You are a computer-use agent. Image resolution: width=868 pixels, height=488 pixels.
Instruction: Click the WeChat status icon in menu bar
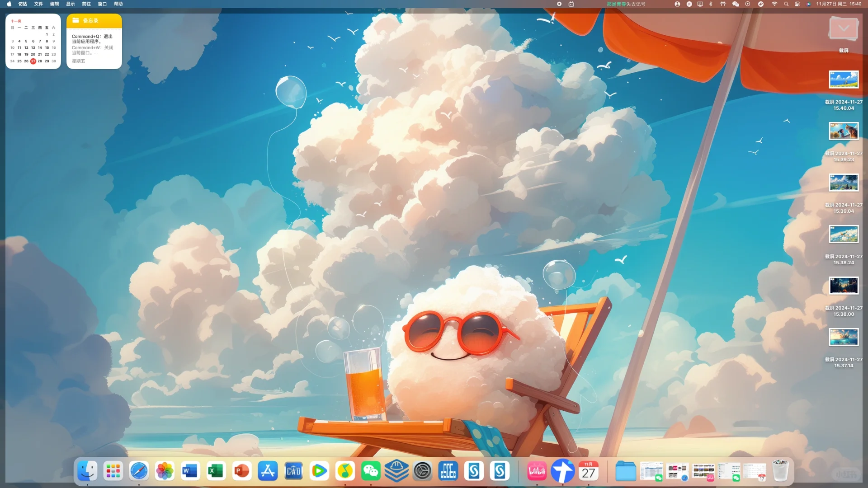736,4
